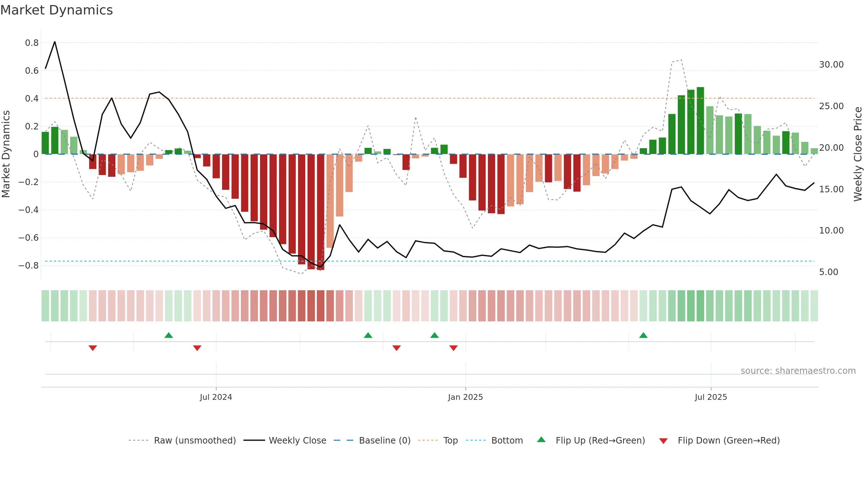Screen dimensions: 868x488
Task: Click the Weekly Close Price axis title
Action: pos(858,154)
